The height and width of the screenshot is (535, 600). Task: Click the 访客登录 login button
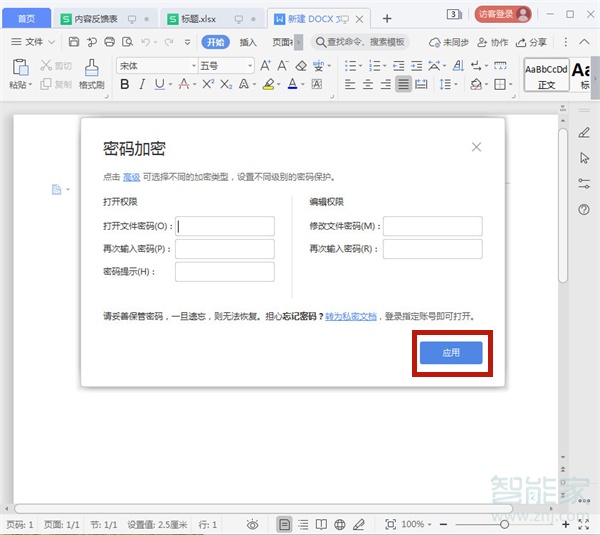pos(503,15)
